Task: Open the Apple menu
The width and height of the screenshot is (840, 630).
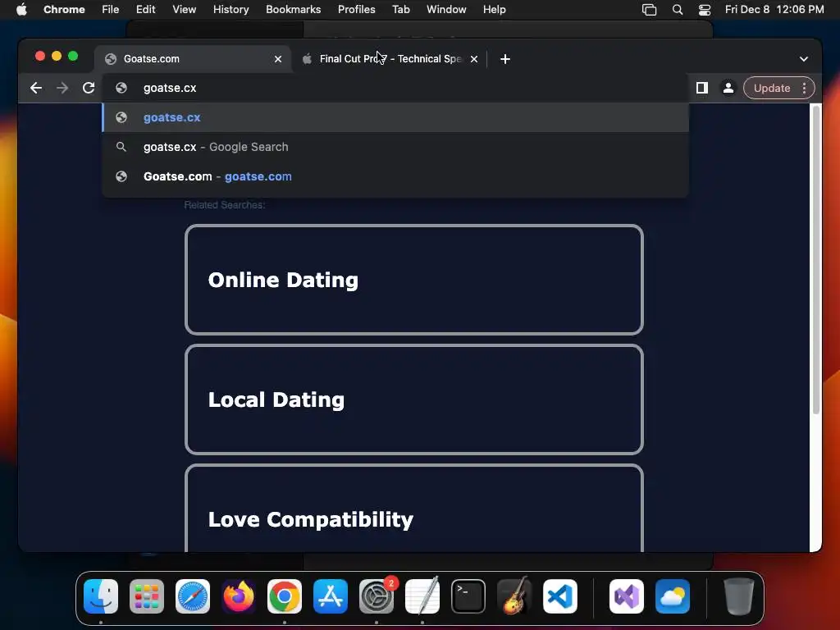Action: pyautogui.click(x=21, y=9)
